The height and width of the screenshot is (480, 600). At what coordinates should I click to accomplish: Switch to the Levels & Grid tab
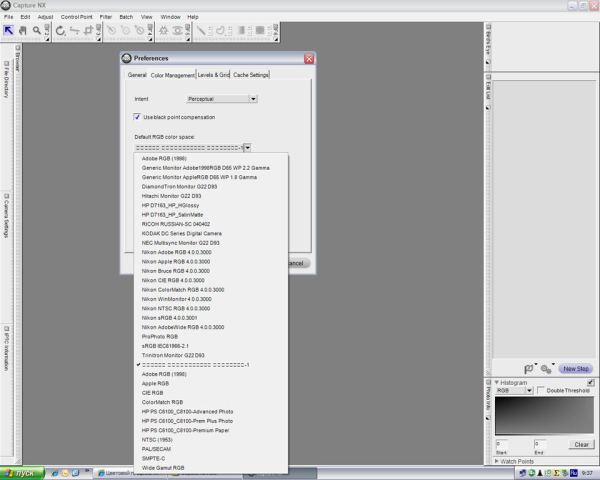tap(213, 75)
